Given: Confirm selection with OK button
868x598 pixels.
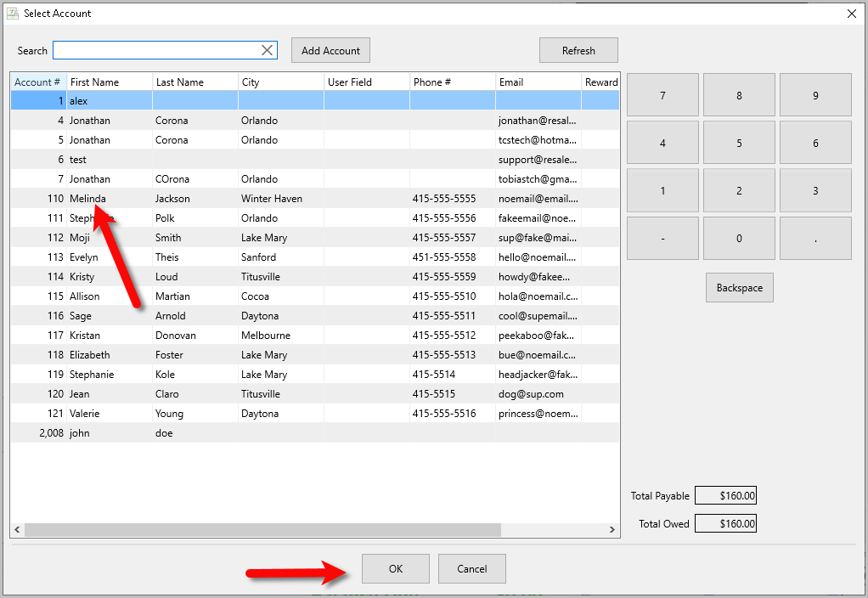Looking at the screenshot, I should [x=395, y=568].
